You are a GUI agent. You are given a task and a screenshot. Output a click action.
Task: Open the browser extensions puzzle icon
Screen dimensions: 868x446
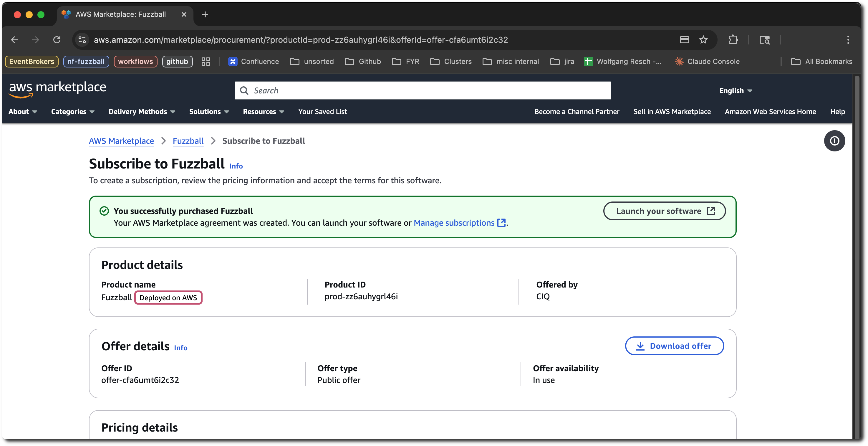tap(733, 40)
